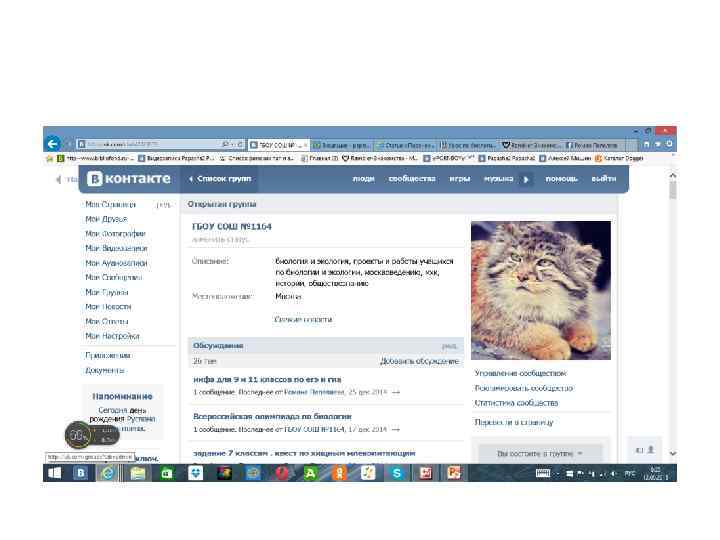
Task: Open 'музыка' in top menu
Action: coord(499,179)
